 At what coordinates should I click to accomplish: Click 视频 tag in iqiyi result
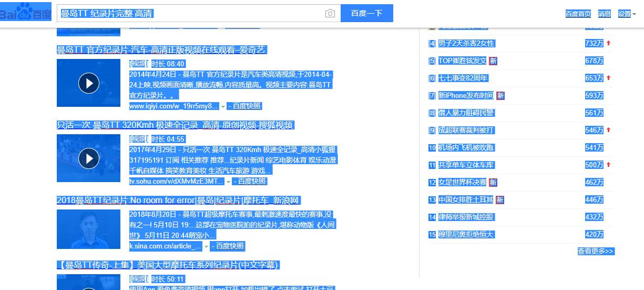[139, 64]
